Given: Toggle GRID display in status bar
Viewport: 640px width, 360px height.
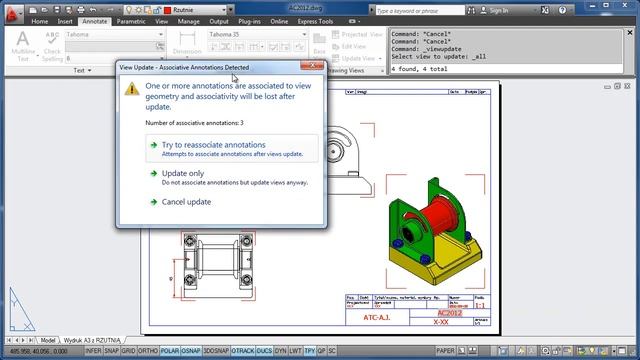Looking at the screenshot, I should pyautogui.click(x=128, y=351).
